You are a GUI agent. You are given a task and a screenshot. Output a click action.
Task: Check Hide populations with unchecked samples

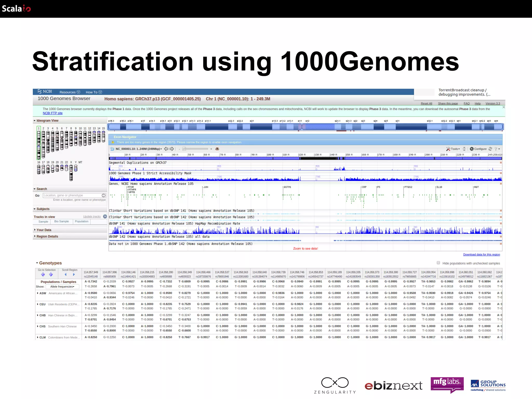coord(438,263)
